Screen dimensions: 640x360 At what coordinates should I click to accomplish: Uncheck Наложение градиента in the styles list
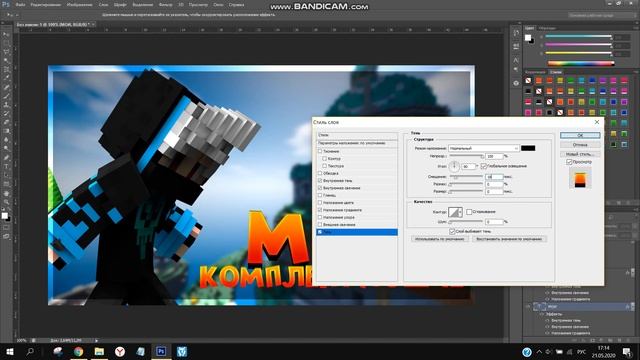(x=320, y=210)
